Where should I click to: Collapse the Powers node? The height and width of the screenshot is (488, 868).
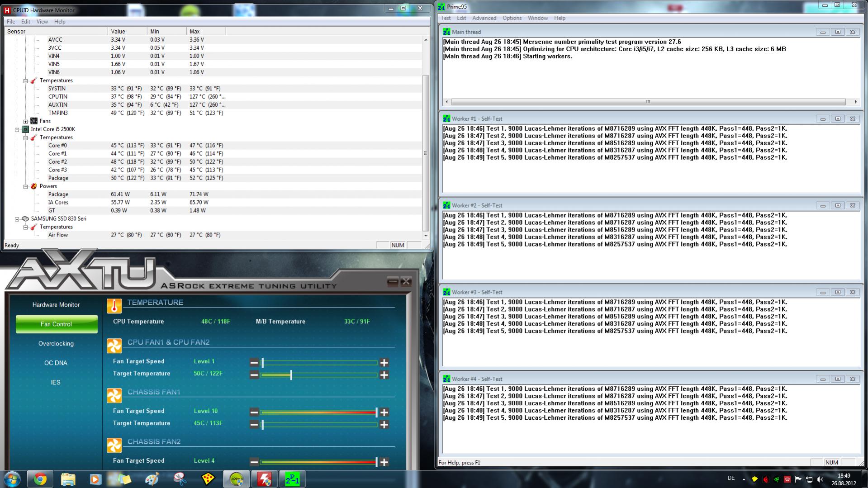pyautogui.click(x=26, y=187)
